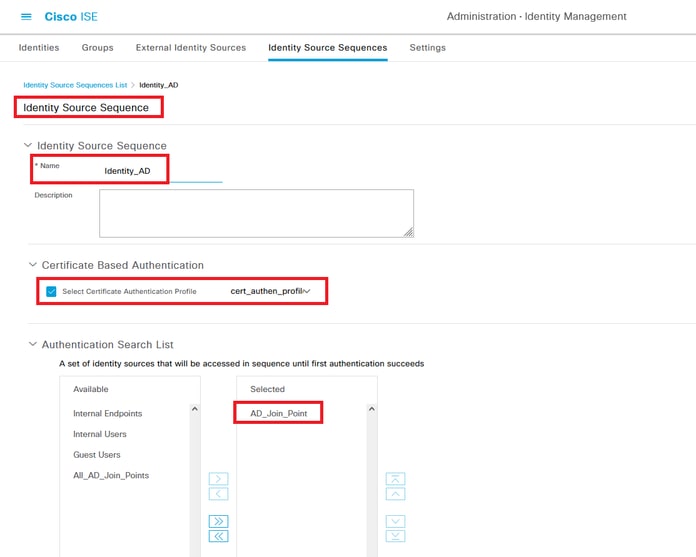
Task: Collapse the Identity Source Sequence section
Action: pos(28,145)
